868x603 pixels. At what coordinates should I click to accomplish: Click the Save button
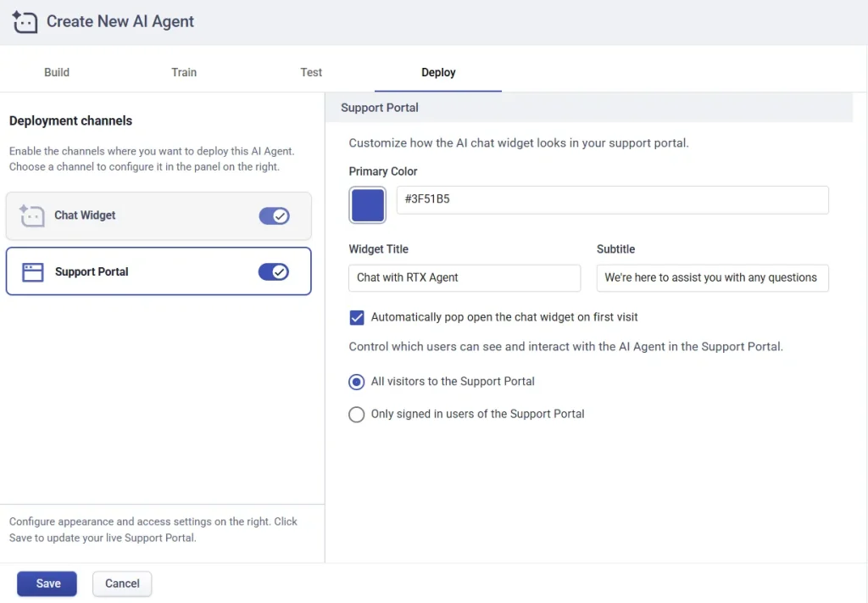[47, 583]
